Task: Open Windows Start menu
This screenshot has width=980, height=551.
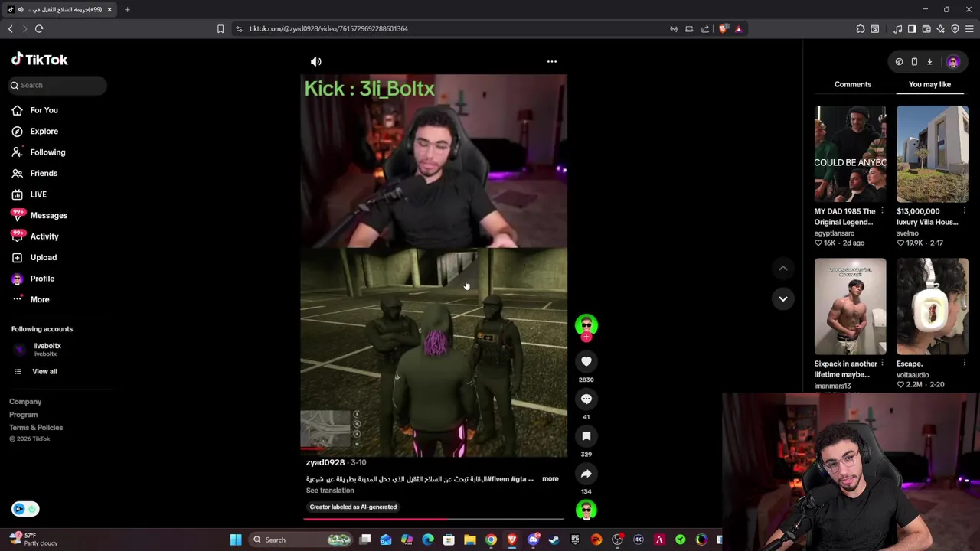Action: (236, 540)
